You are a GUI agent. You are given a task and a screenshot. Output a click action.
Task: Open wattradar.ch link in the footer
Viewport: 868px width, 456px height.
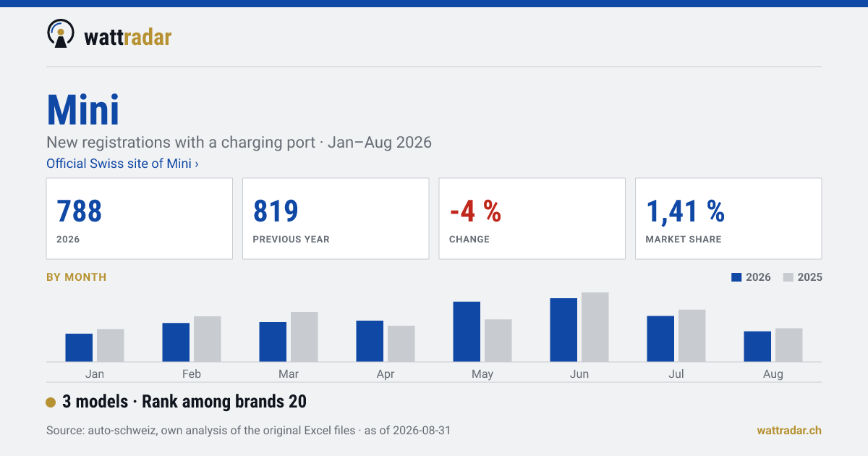tap(789, 430)
